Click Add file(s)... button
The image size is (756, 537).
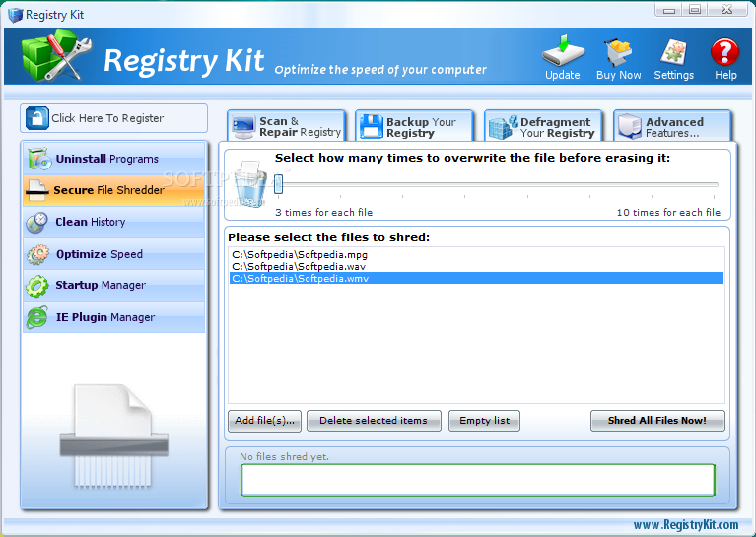[264, 421]
